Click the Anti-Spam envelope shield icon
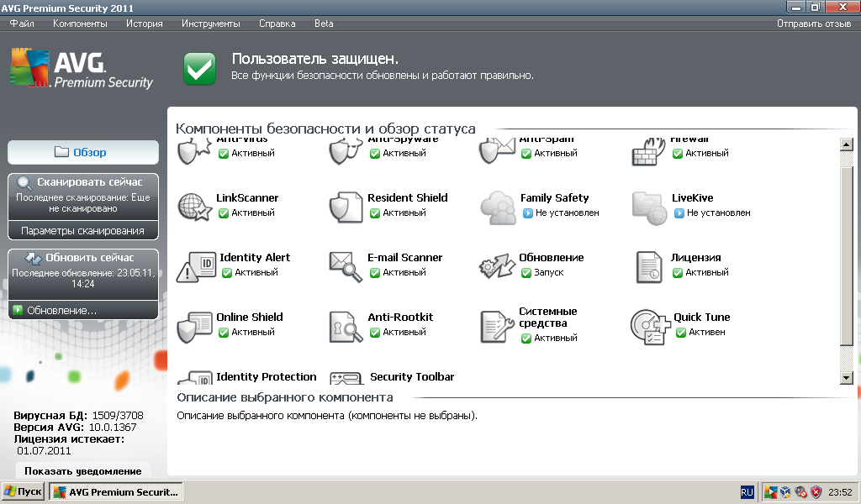The width and height of the screenshot is (861, 504). [x=497, y=151]
